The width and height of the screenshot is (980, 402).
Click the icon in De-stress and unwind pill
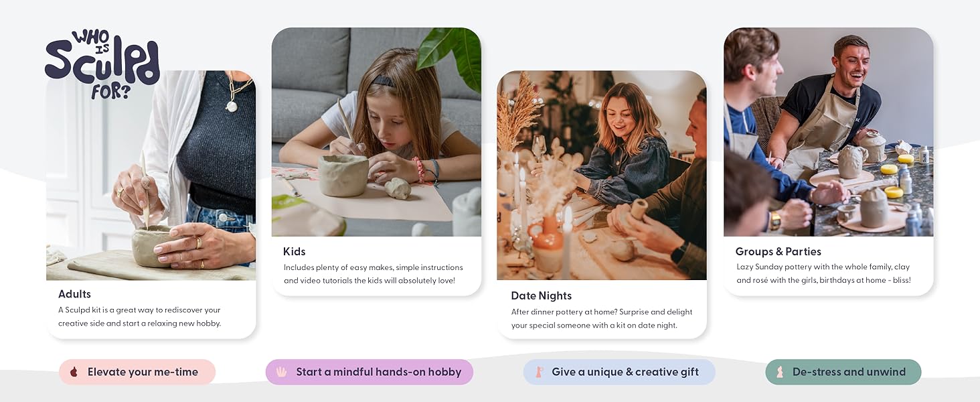click(x=780, y=372)
